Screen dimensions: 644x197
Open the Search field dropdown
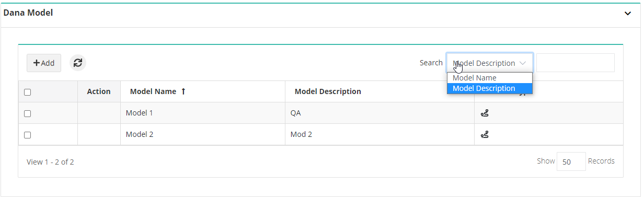coord(490,63)
